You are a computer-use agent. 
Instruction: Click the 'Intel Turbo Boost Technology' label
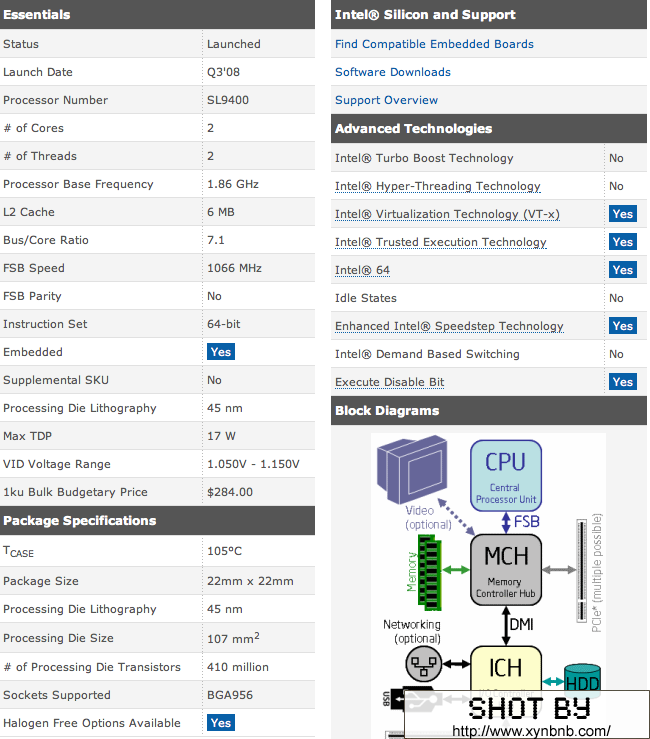click(x=424, y=158)
